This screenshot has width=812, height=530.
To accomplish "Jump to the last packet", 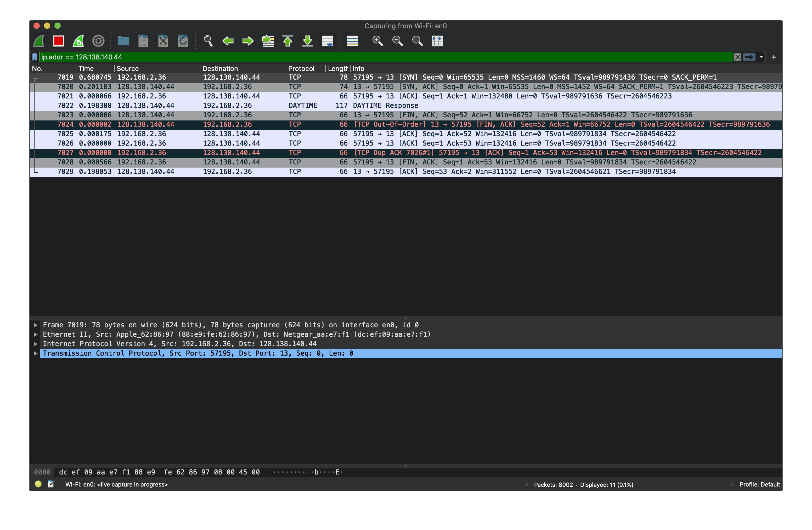I will click(307, 41).
